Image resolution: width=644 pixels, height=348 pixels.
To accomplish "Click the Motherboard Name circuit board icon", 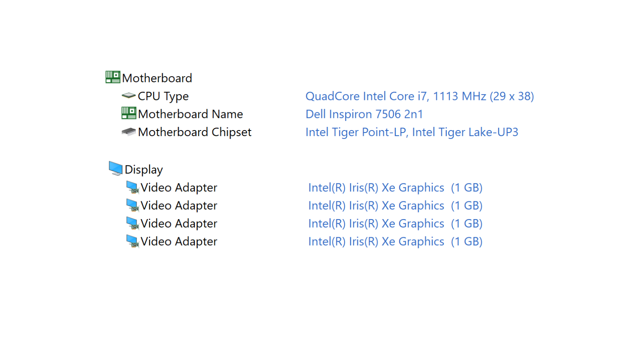I will point(129,113).
